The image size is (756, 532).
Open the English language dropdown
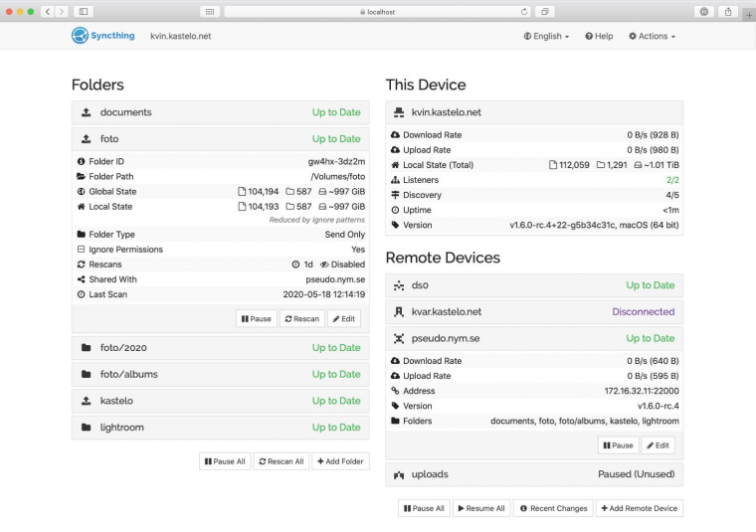pyautogui.click(x=546, y=36)
